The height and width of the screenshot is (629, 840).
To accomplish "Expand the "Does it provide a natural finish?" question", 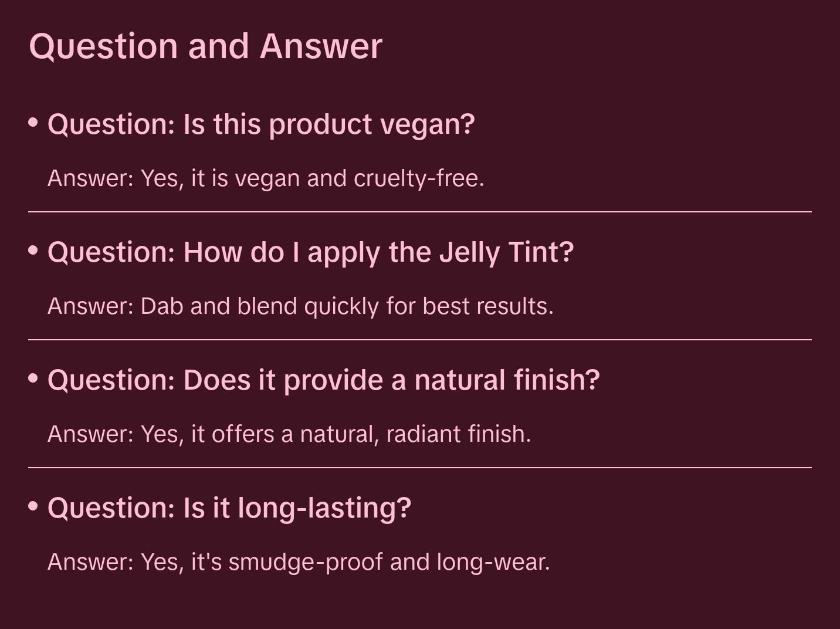I will 323,380.
